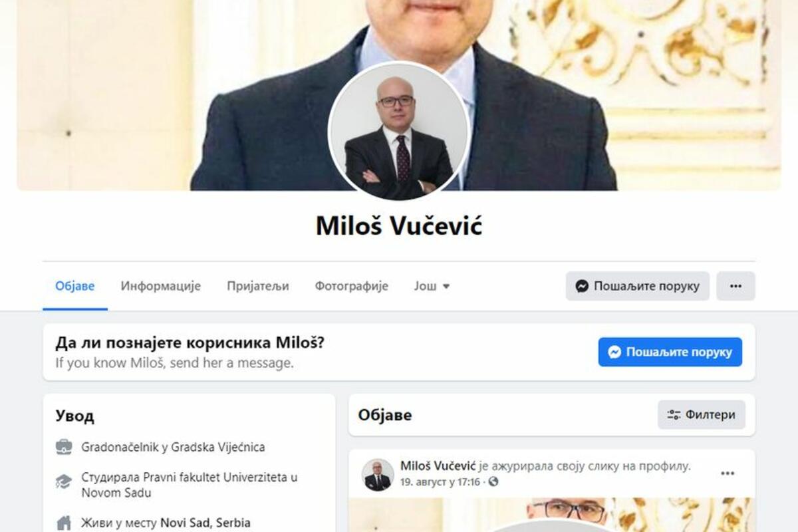Open the large circular profile picture
This screenshot has width=798, height=532.
point(399,131)
